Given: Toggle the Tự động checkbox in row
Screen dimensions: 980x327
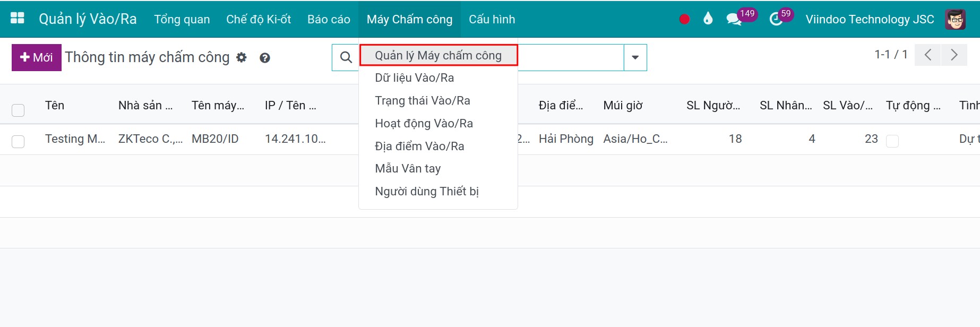Looking at the screenshot, I should tap(892, 141).
